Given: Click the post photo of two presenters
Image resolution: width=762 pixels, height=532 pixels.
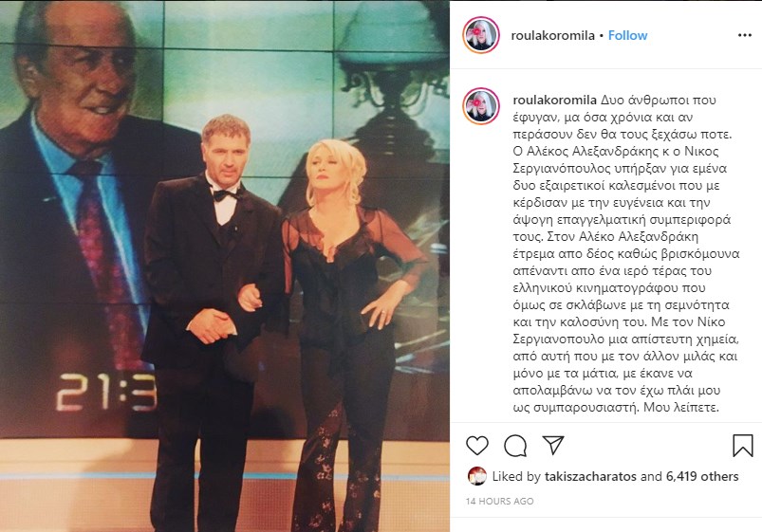Looking at the screenshot, I should [x=225, y=266].
